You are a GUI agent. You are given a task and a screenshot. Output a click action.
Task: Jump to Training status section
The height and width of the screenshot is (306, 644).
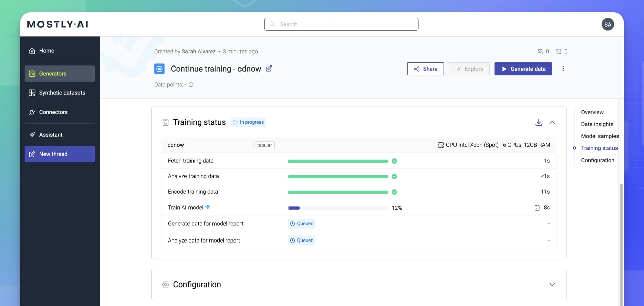[599, 148]
